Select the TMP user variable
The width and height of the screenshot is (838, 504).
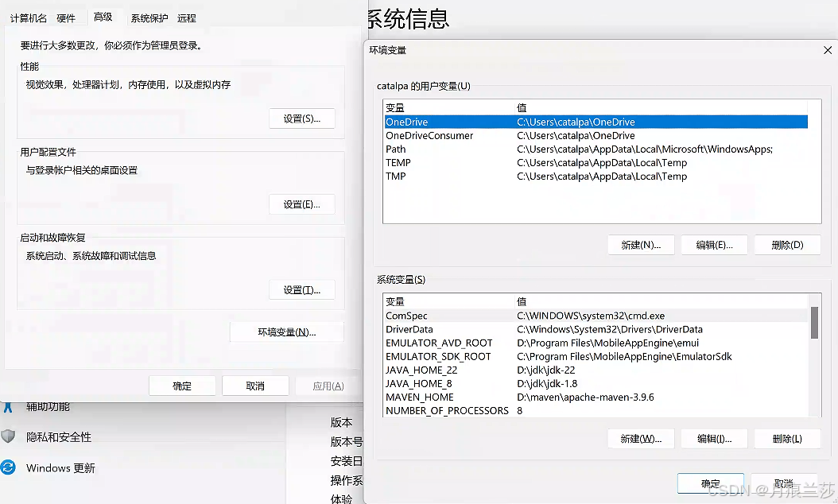click(x=596, y=176)
